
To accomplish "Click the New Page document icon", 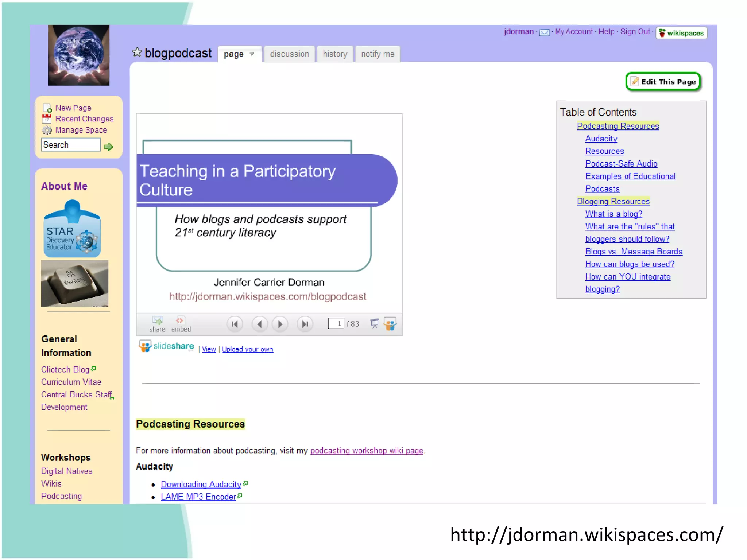I will [x=47, y=108].
